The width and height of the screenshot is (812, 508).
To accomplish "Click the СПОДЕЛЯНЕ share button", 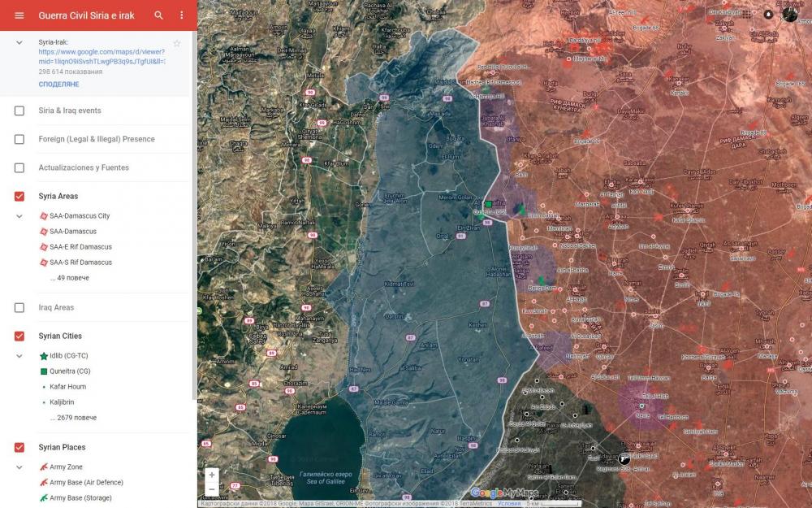I will point(58,85).
